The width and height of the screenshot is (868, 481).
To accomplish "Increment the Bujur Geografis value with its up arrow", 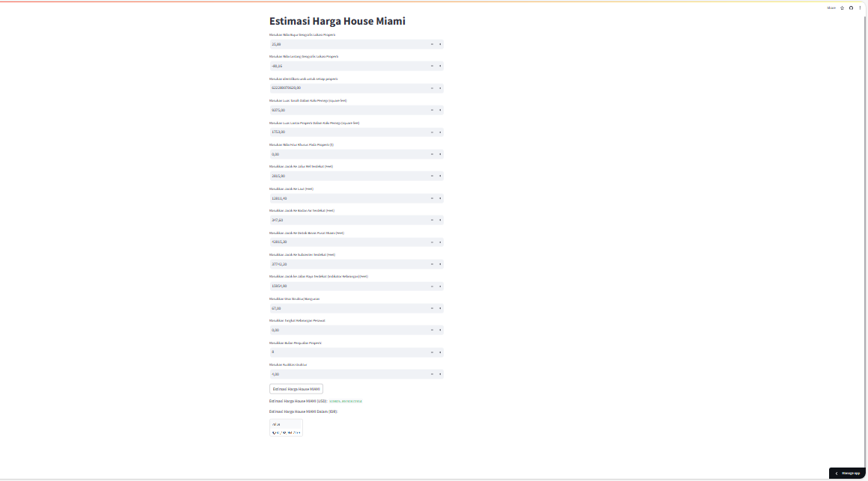I will 440,43.
